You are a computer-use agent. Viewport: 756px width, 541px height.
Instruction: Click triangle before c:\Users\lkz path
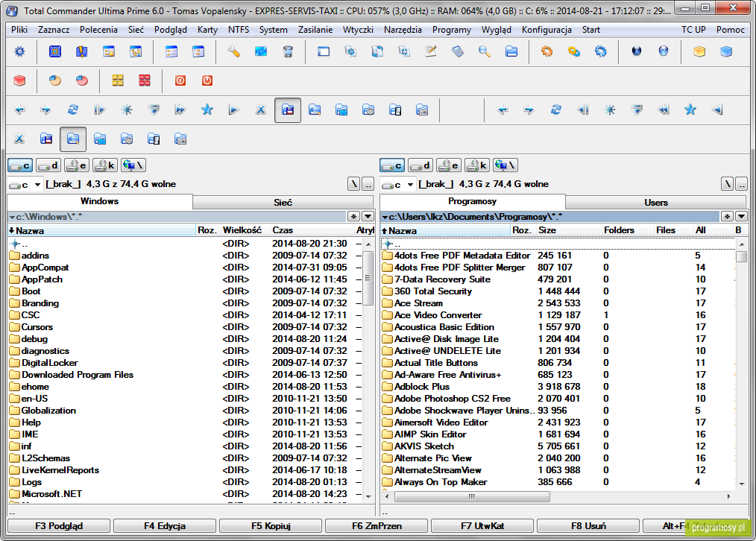pyautogui.click(x=385, y=218)
